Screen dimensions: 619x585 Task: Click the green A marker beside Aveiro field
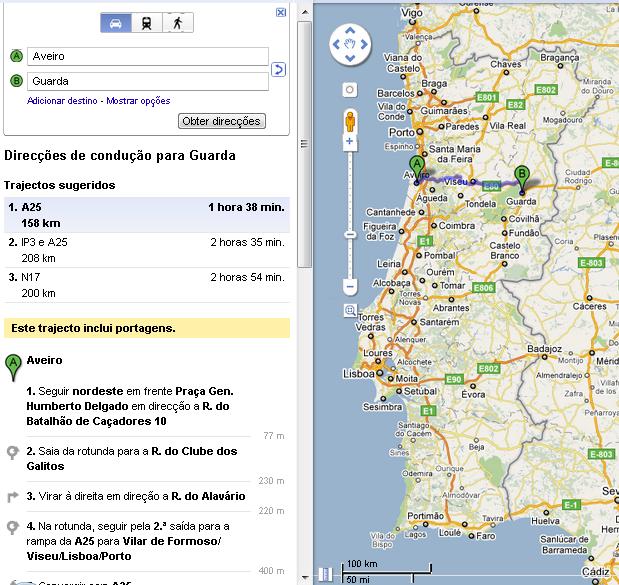[x=16, y=56]
